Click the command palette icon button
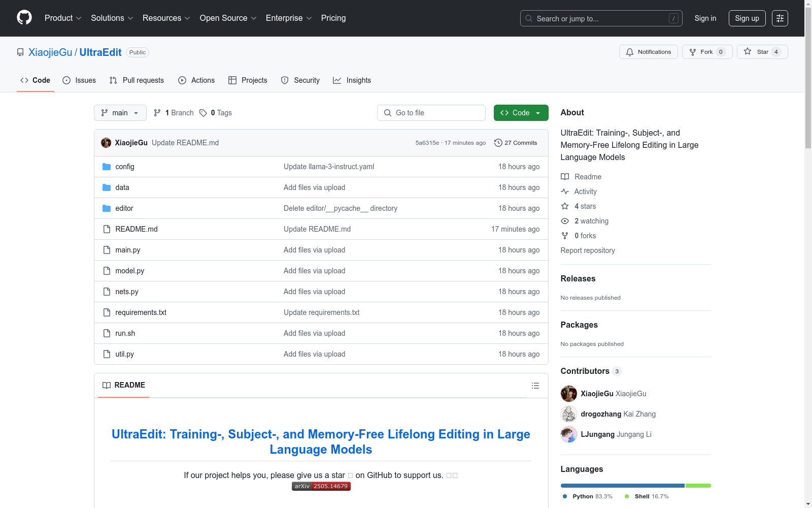This screenshot has height=508, width=812. 780,18
